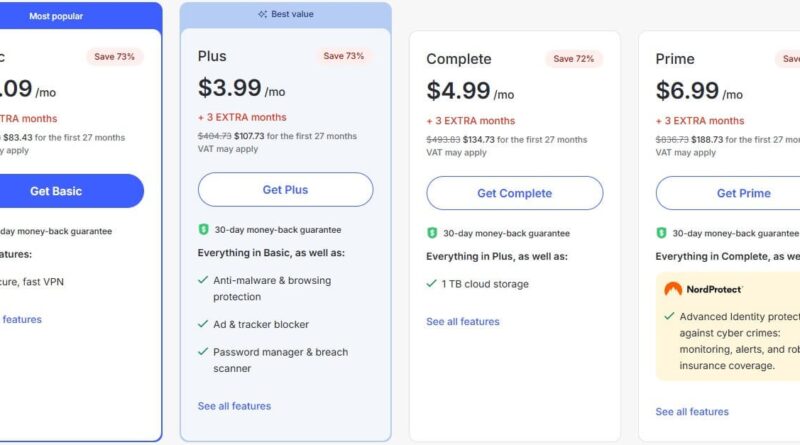Click checkmark next to 1 TB cloud storage

431,283
